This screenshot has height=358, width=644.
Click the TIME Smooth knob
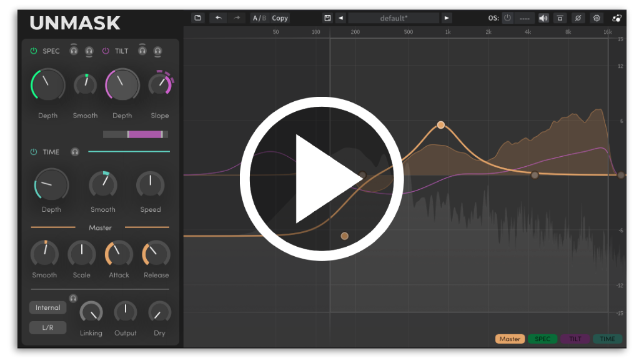pos(103,184)
